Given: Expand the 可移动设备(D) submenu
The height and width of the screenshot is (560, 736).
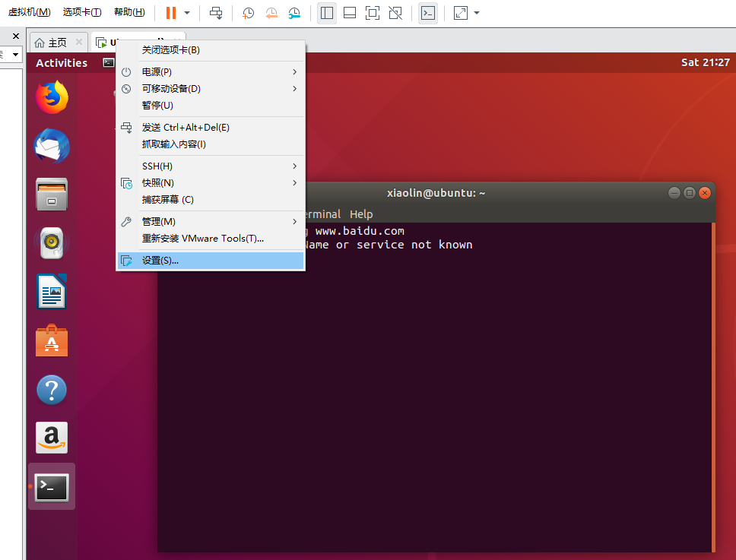Looking at the screenshot, I should click(211, 89).
